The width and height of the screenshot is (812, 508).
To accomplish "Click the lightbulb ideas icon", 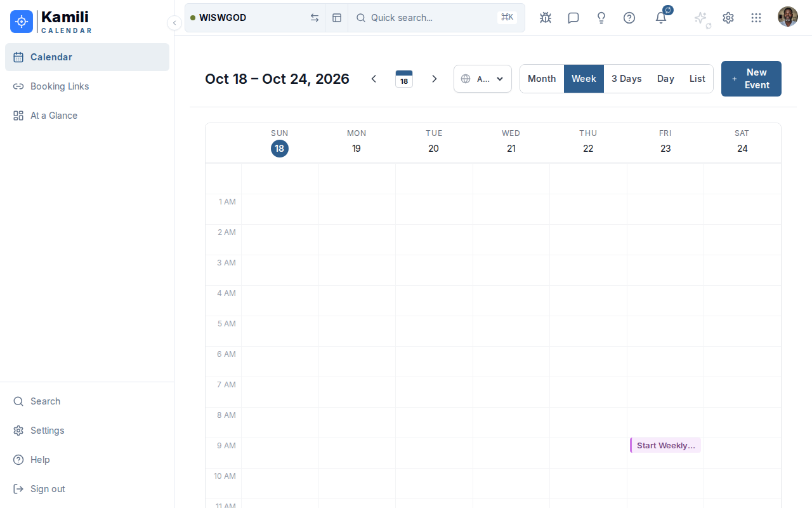I will [x=601, y=18].
